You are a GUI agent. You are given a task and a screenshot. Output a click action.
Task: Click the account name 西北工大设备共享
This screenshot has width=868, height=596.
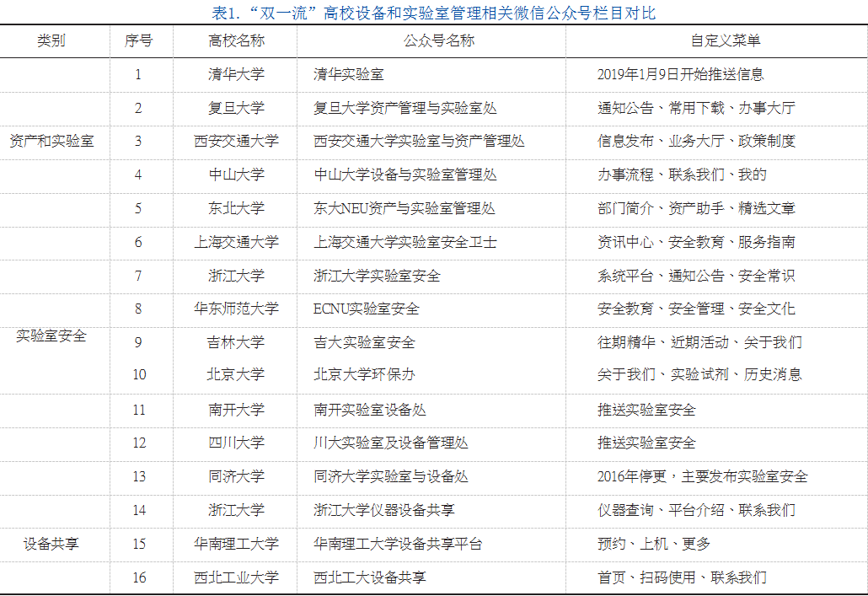coord(370,577)
